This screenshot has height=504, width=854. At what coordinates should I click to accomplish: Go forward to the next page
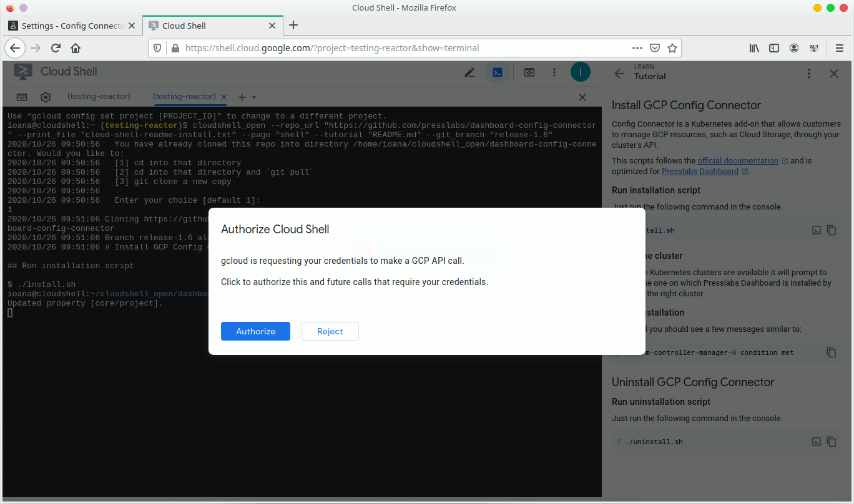(x=36, y=48)
